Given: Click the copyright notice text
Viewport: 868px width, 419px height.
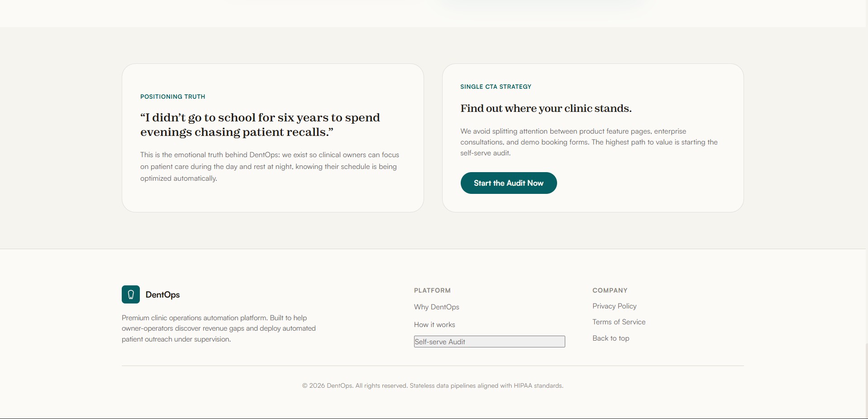Looking at the screenshot, I should [x=433, y=385].
